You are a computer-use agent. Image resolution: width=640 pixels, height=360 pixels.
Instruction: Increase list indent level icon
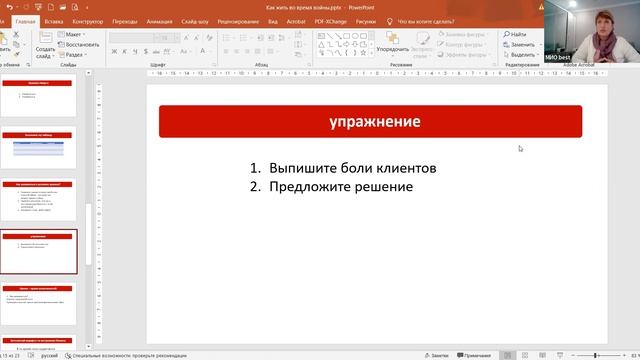[271, 38]
